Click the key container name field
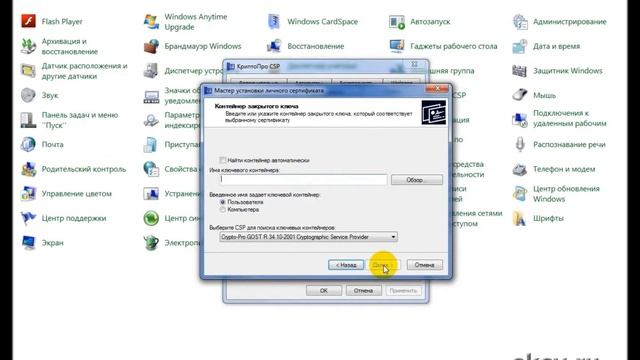640x360 pixels. [x=303, y=179]
